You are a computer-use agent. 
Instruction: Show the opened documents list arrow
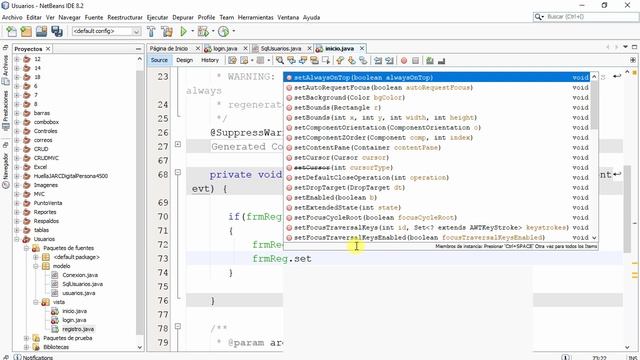point(625,47)
